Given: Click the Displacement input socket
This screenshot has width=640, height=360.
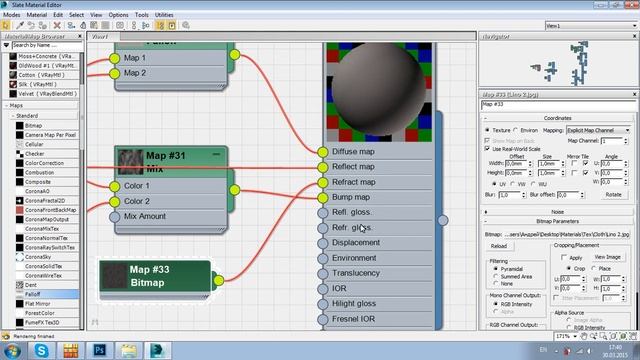Looking at the screenshot, I should [x=322, y=243].
